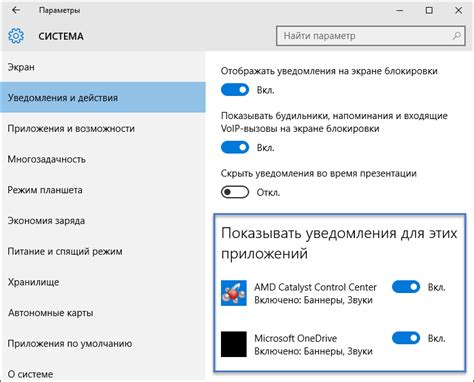Go back using the arrow icon

pos(16,10)
